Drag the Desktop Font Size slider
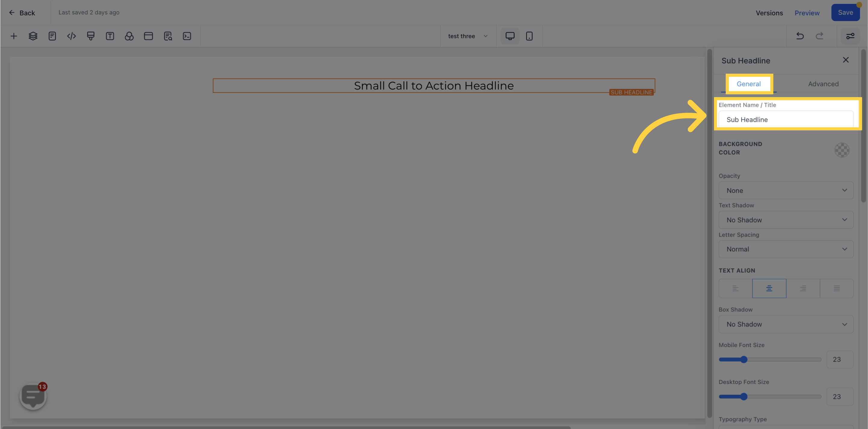 [x=744, y=396]
